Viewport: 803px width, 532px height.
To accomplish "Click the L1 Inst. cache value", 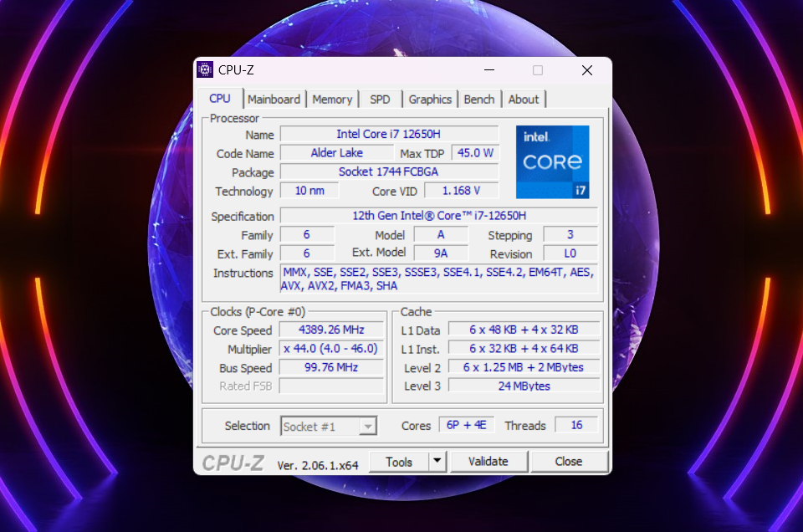I will click(524, 349).
